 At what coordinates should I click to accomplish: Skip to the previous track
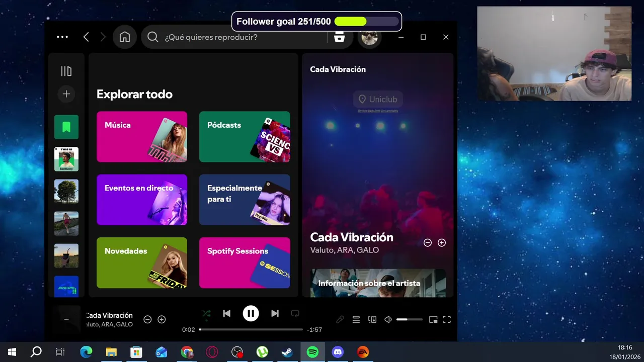pyautogui.click(x=227, y=314)
